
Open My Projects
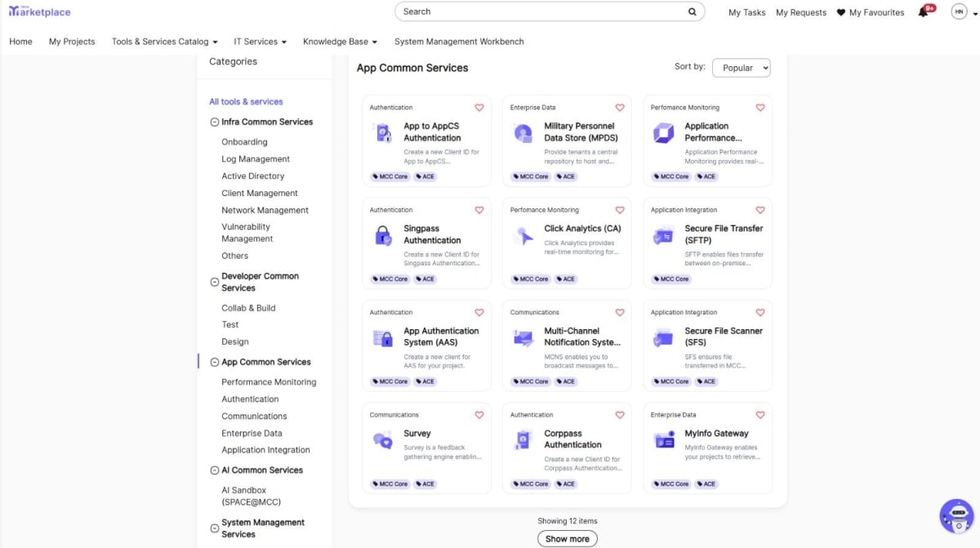click(72, 42)
